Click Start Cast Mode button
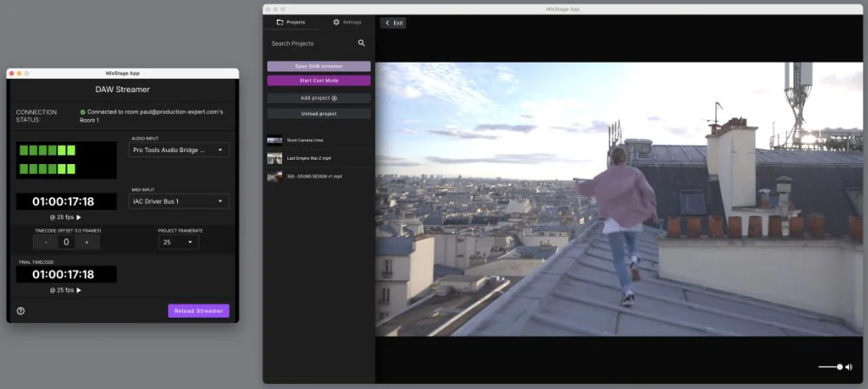 pos(319,80)
